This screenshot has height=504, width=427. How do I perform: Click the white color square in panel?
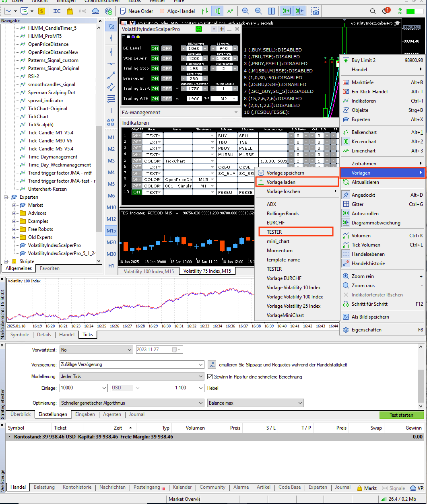click(x=128, y=37)
